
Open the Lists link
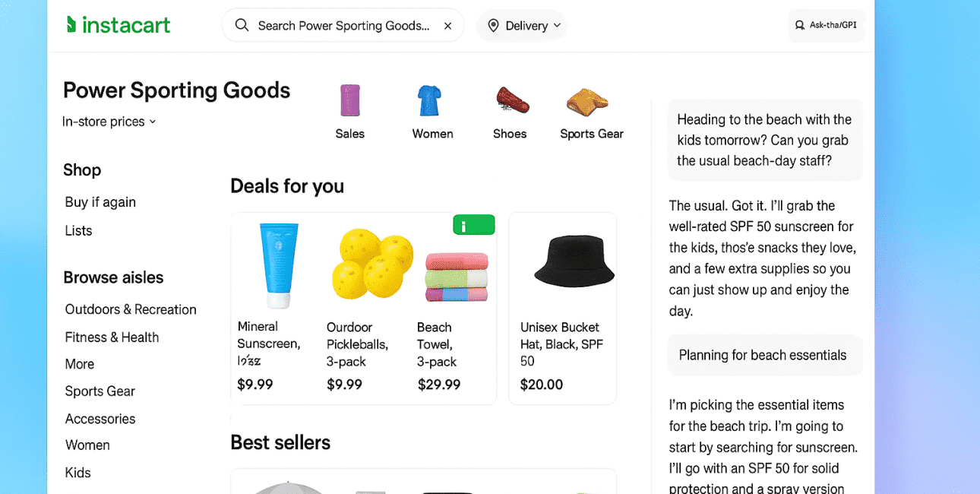click(78, 230)
